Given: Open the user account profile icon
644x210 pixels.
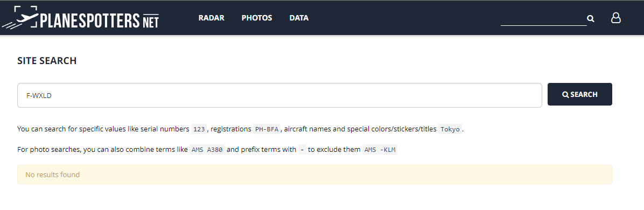Looking at the screenshot, I should click(615, 18).
